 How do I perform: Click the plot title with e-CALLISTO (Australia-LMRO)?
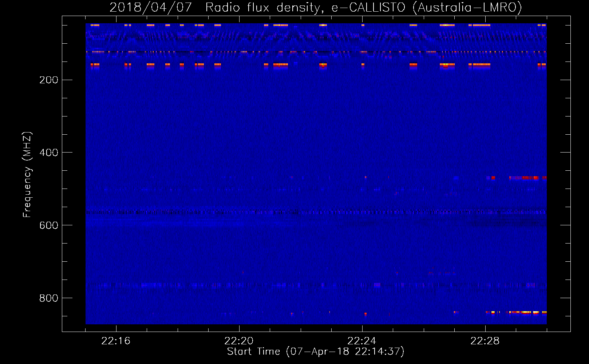pyautogui.click(x=316, y=7)
